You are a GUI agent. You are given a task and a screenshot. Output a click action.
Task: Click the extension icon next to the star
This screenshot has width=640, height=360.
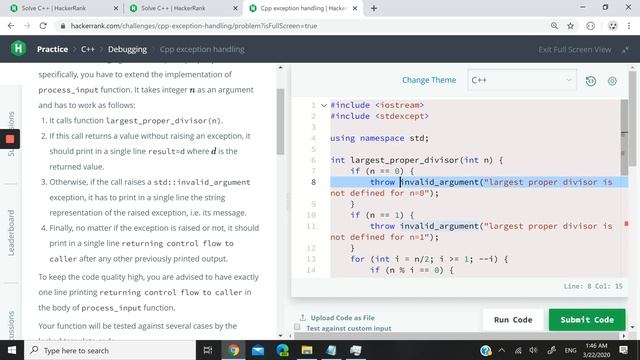590,26
